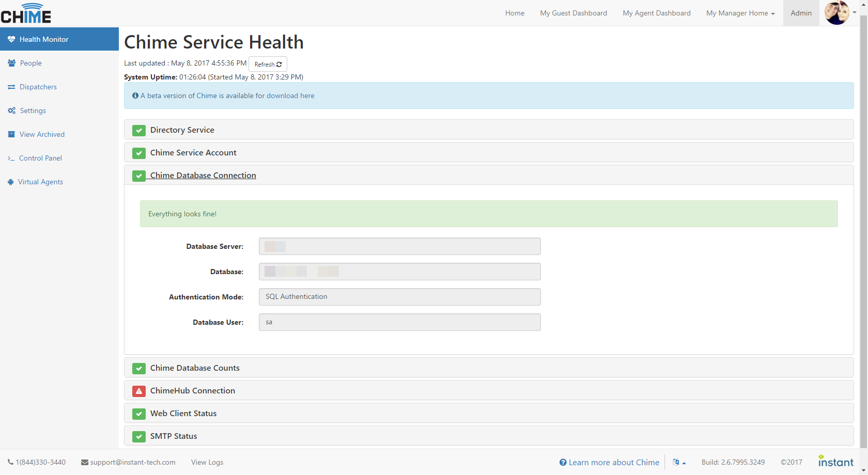Click the info icon in beta banner

point(135,96)
